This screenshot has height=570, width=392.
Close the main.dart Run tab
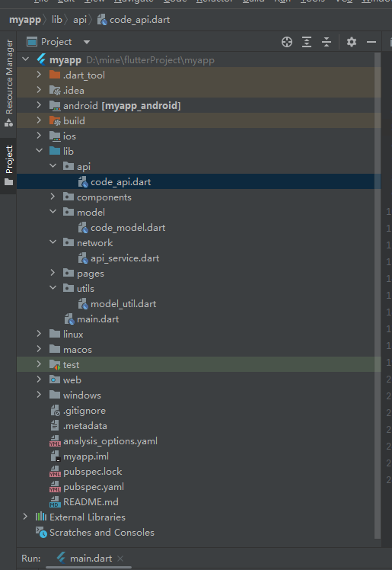(120, 559)
